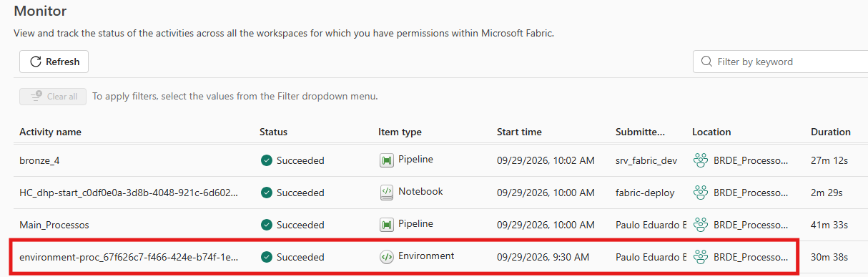The height and width of the screenshot is (277, 868).
Task: Click the Pipeline icon in Main_Processos row
Action: pyautogui.click(x=387, y=225)
